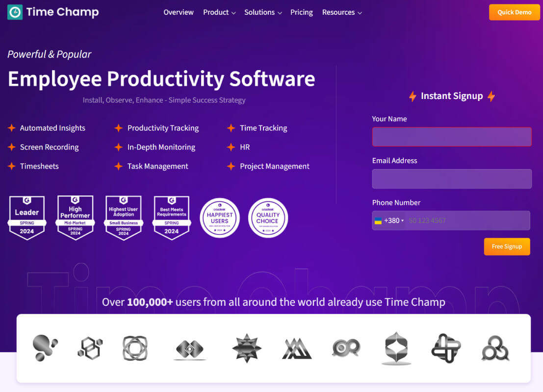Image resolution: width=543 pixels, height=392 pixels.
Task: Click the shield-like client logo on pedestal
Action: (x=396, y=348)
